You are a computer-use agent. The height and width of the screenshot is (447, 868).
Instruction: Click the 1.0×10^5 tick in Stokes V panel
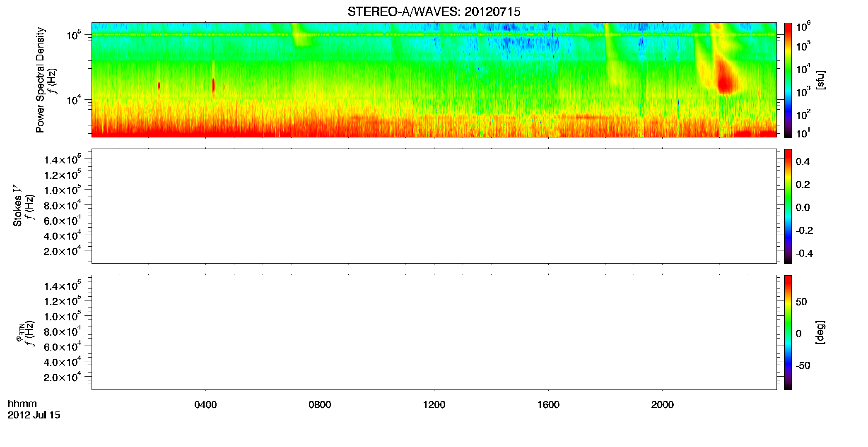[x=62, y=190]
